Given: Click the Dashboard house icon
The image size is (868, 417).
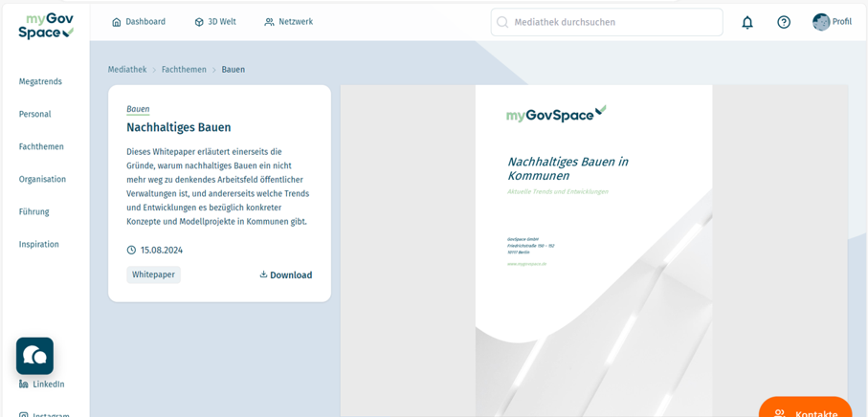Looking at the screenshot, I should [x=116, y=22].
